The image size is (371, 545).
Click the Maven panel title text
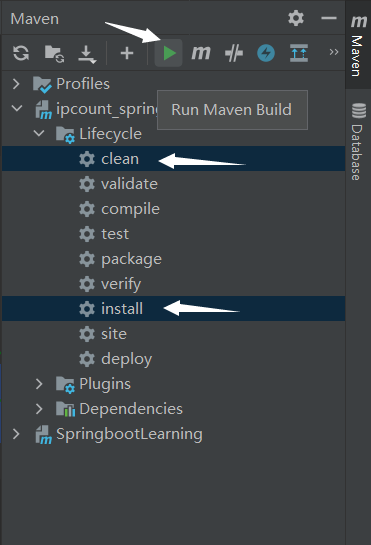click(x=34, y=19)
